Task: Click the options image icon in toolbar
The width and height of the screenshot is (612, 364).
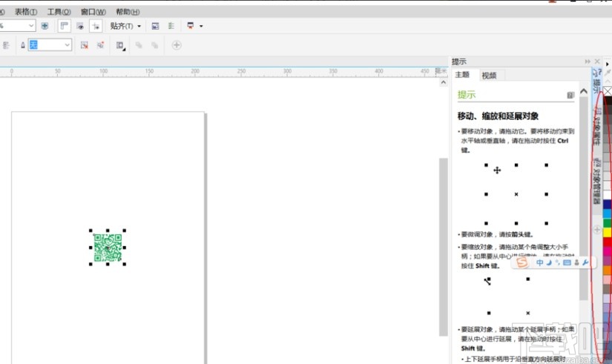Action: pyautogui.click(x=155, y=26)
